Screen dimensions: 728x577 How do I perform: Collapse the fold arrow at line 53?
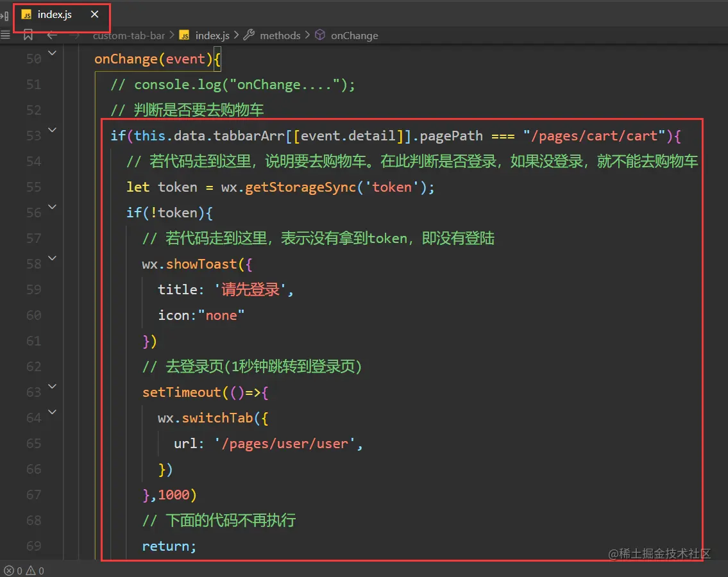click(x=53, y=130)
